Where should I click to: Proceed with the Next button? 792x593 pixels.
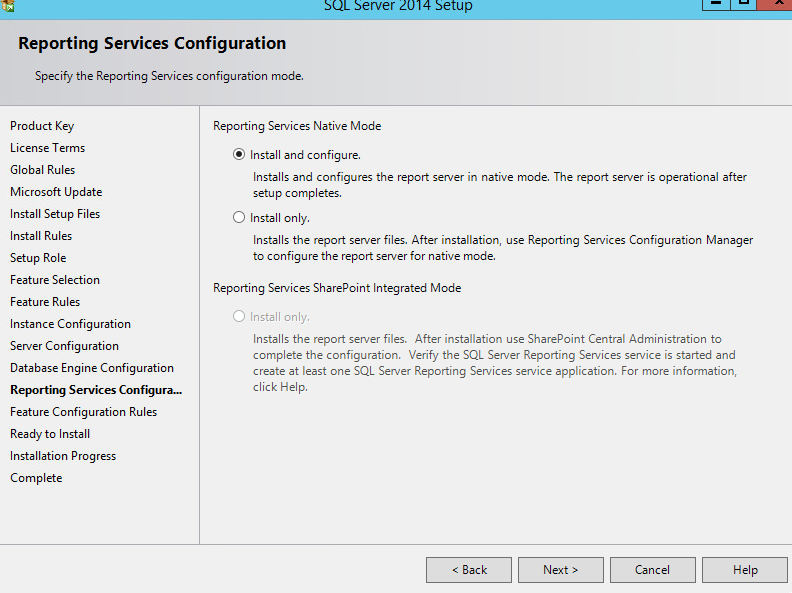[x=561, y=570]
